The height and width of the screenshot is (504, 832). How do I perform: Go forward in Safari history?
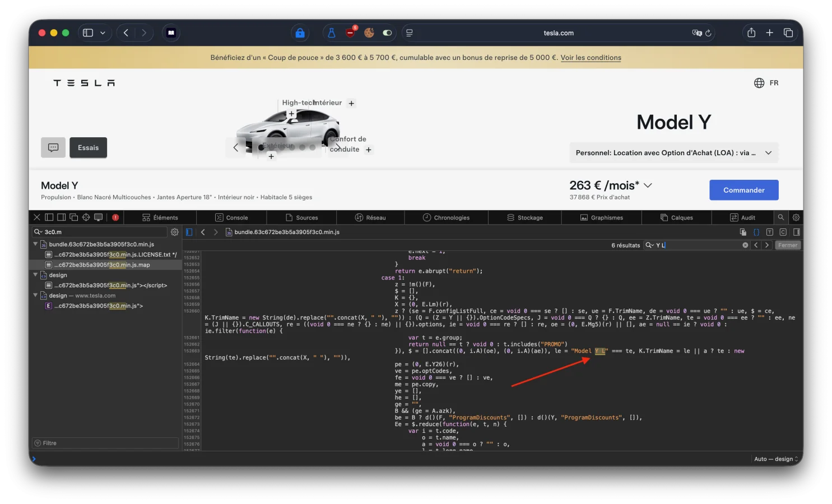(x=144, y=33)
